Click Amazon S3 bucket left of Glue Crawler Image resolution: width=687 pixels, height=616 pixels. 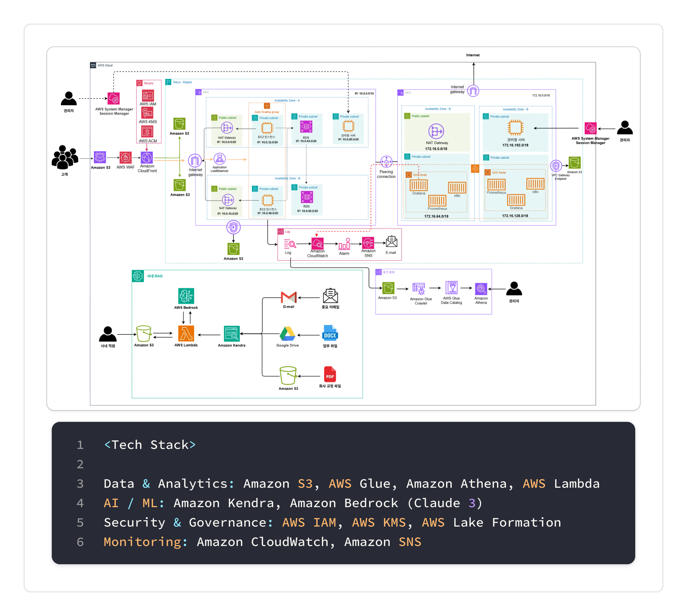point(388,288)
